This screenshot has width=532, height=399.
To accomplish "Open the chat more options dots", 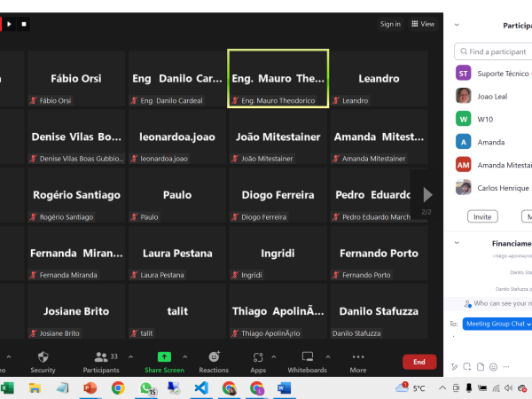I will (506, 367).
